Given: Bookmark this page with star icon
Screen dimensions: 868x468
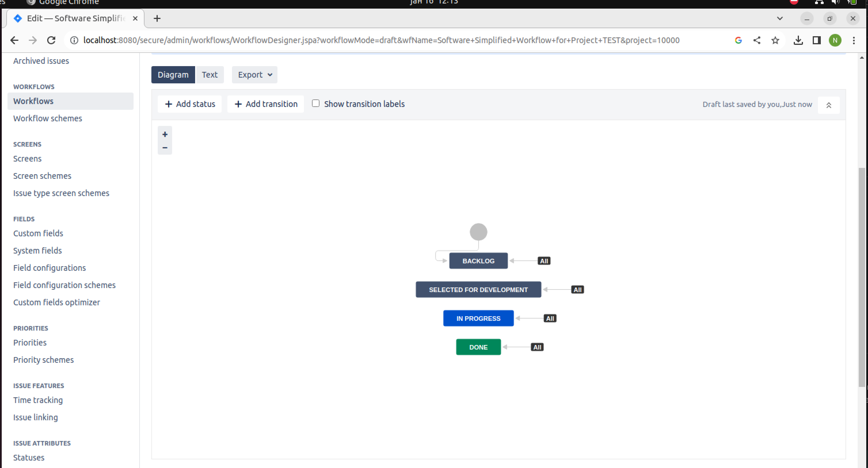Looking at the screenshot, I should 775,41.
